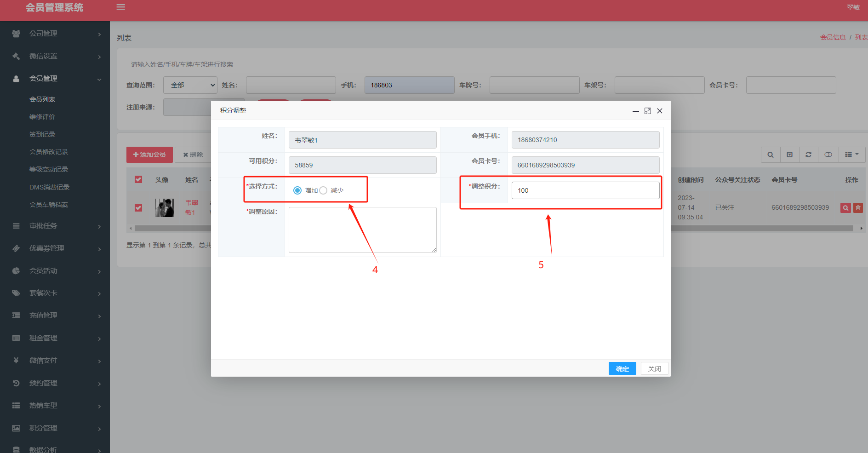The image size is (868, 453).
Task: Open 签到记录 in the sidebar
Action: point(42,134)
